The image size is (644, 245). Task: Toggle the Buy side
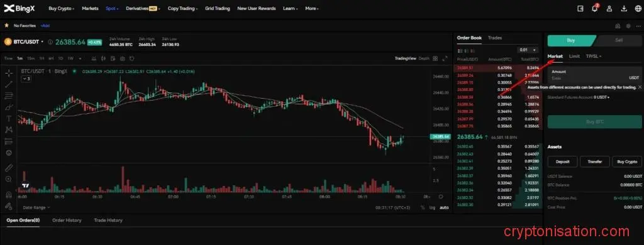click(571, 40)
